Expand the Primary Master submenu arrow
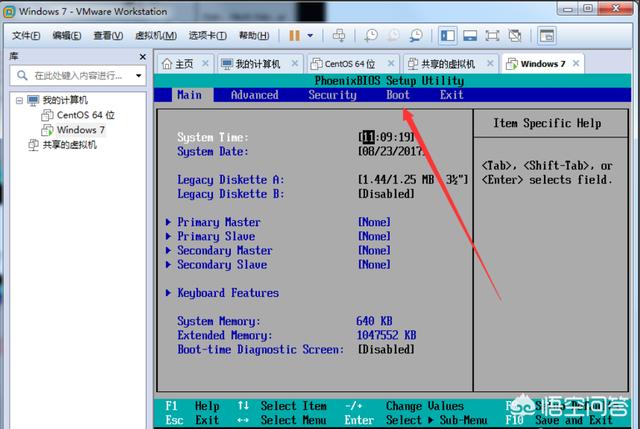 168,222
